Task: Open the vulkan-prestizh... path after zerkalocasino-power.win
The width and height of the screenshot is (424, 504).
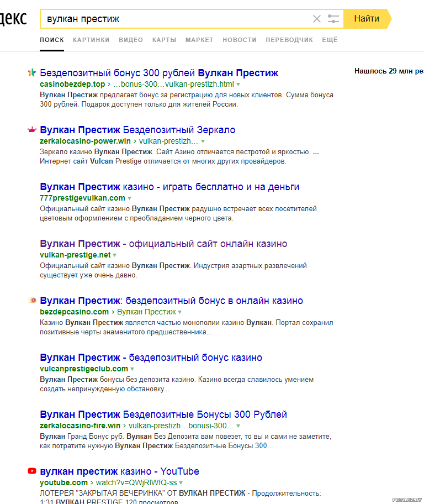Action: (168, 141)
